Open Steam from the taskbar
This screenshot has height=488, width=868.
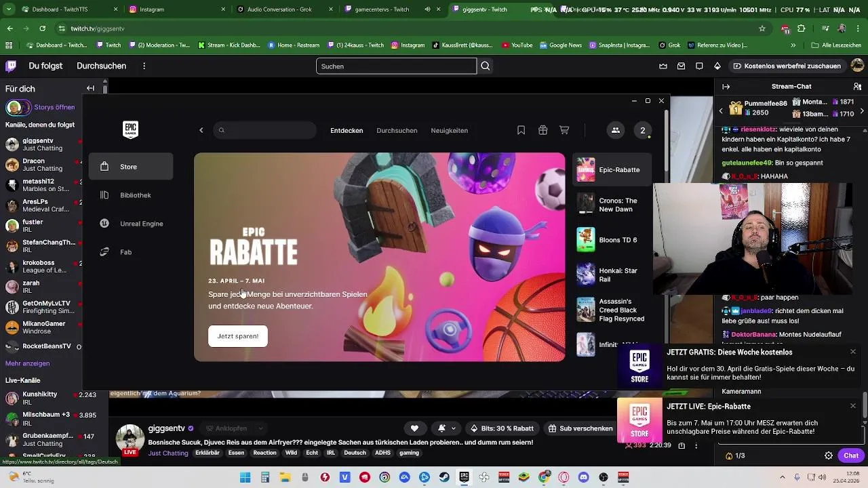click(444, 477)
